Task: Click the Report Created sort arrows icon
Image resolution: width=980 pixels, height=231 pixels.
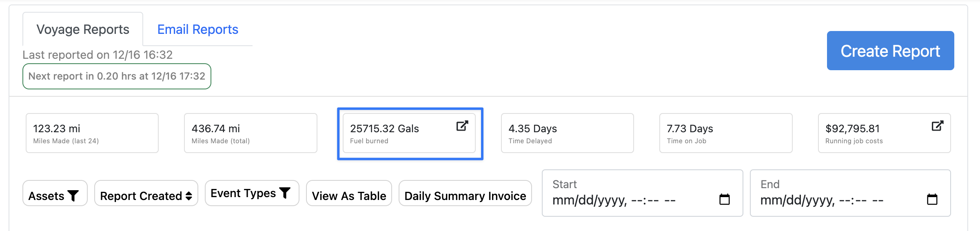Action: 188,196
